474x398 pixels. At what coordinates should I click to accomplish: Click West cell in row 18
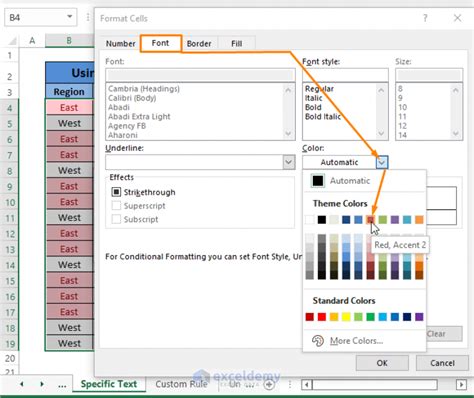[69, 328]
